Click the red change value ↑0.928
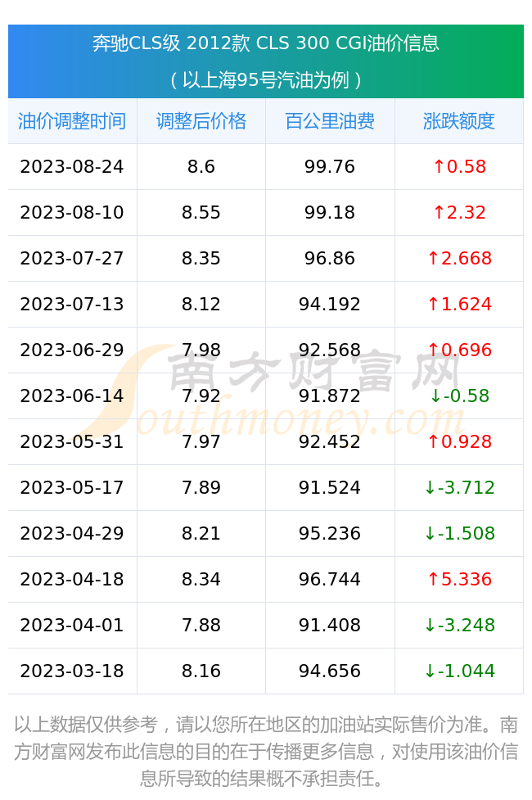Viewport: 532px width, 800px height. pos(459,442)
